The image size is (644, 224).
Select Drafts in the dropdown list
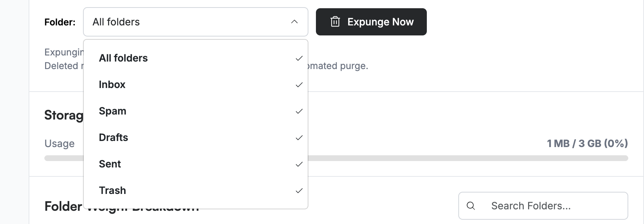click(196, 137)
